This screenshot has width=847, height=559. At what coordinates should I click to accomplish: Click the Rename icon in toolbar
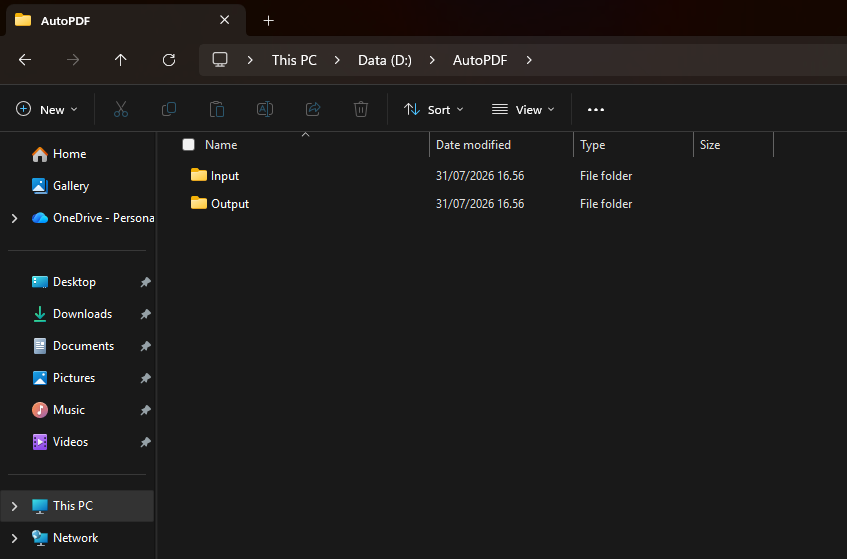(265, 110)
